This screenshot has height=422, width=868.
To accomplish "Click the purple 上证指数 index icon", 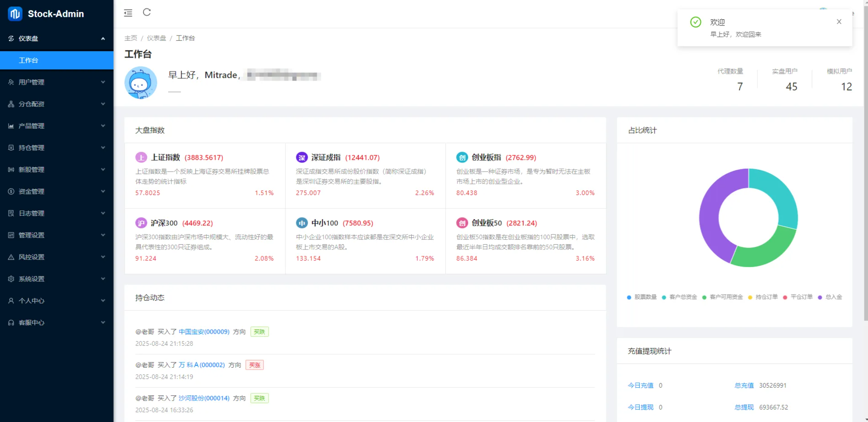I will point(141,158).
